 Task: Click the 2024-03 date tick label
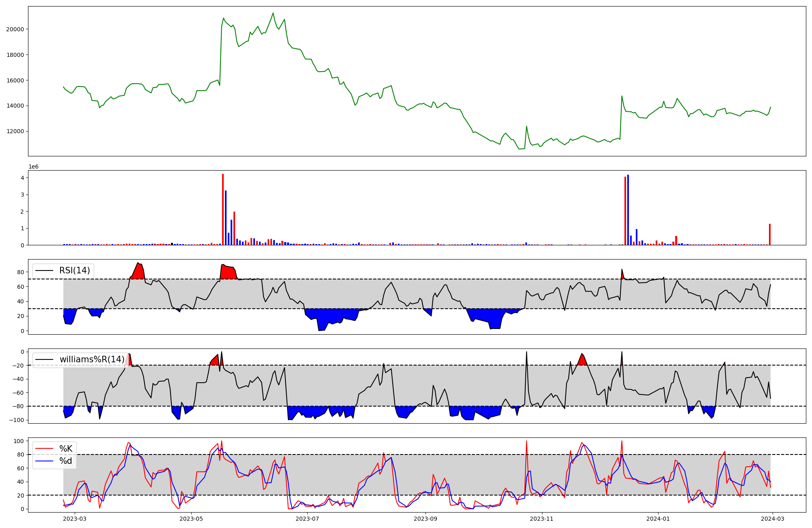772,519
